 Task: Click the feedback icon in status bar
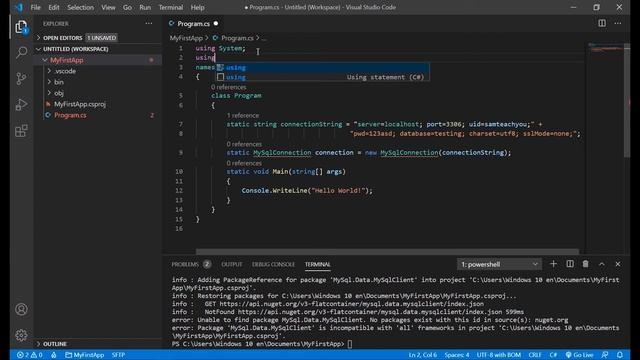(x=605, y=355)
